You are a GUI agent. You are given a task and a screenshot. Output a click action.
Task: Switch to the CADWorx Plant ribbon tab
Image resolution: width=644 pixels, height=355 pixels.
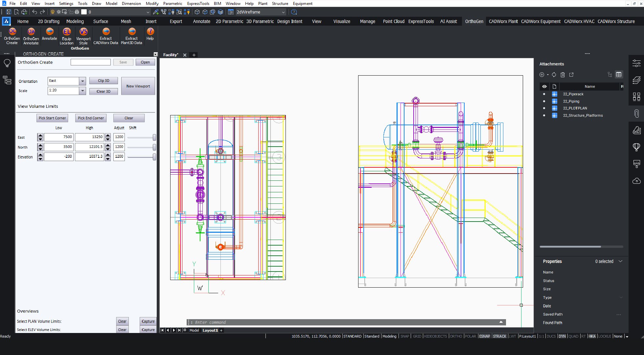click(x=503, y=21)
